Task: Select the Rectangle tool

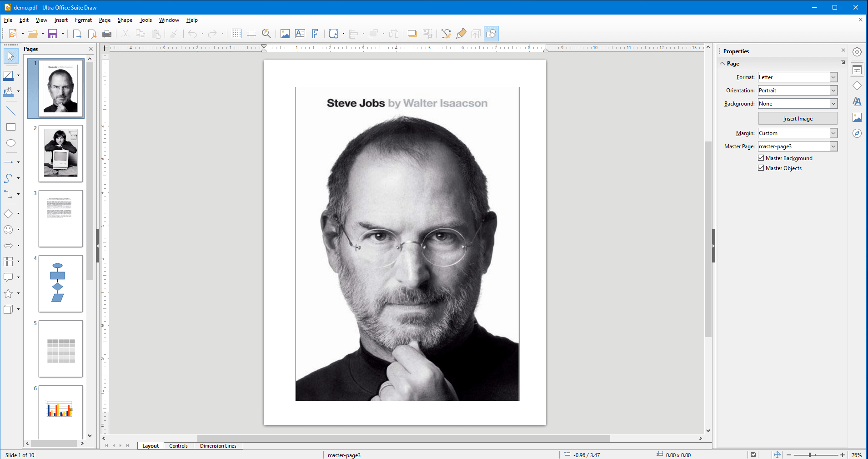Action: click(x=11, y=127)
